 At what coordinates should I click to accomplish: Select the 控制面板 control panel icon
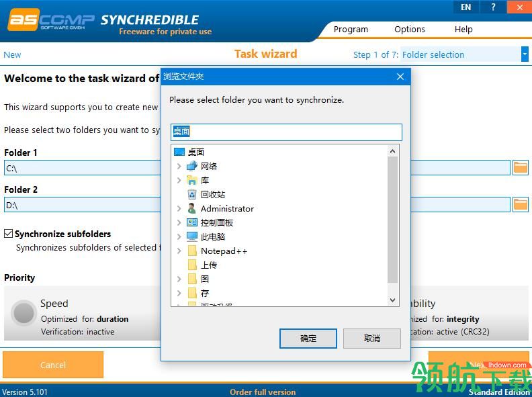point(191,222)
